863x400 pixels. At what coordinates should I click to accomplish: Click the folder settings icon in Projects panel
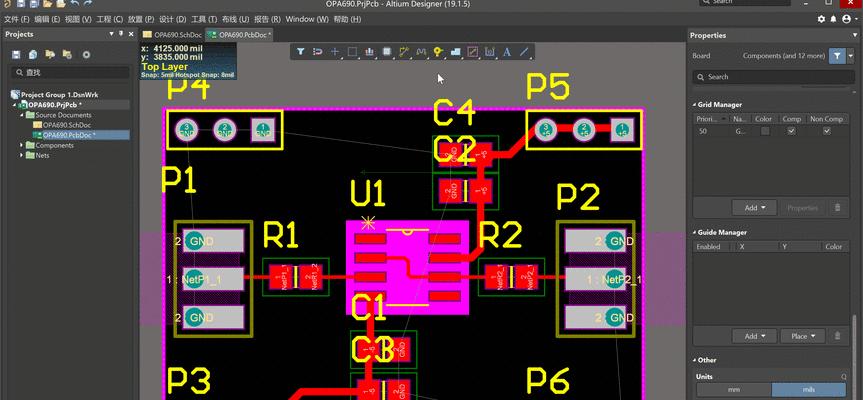[67, 54]
